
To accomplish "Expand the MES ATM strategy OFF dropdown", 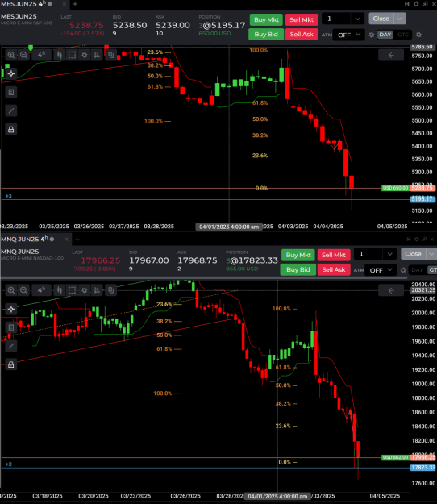I will coord(348,35).
